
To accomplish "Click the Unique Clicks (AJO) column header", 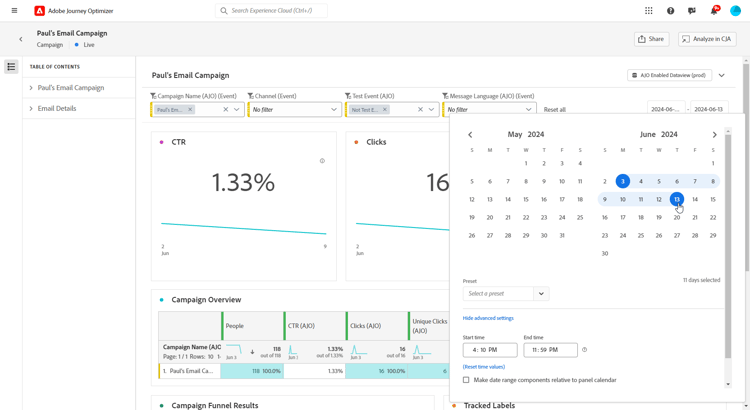I will pos(429,326).
